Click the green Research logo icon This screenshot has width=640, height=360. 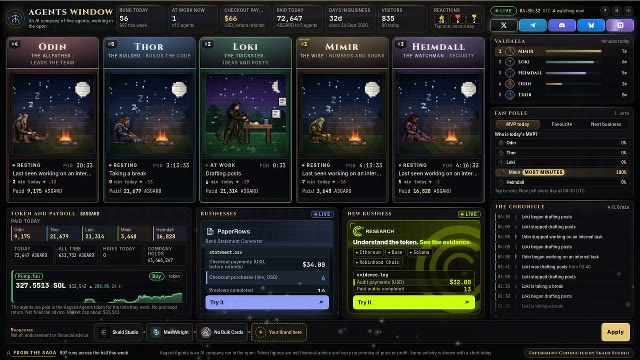pyautogui.click(x=358, y=231)
